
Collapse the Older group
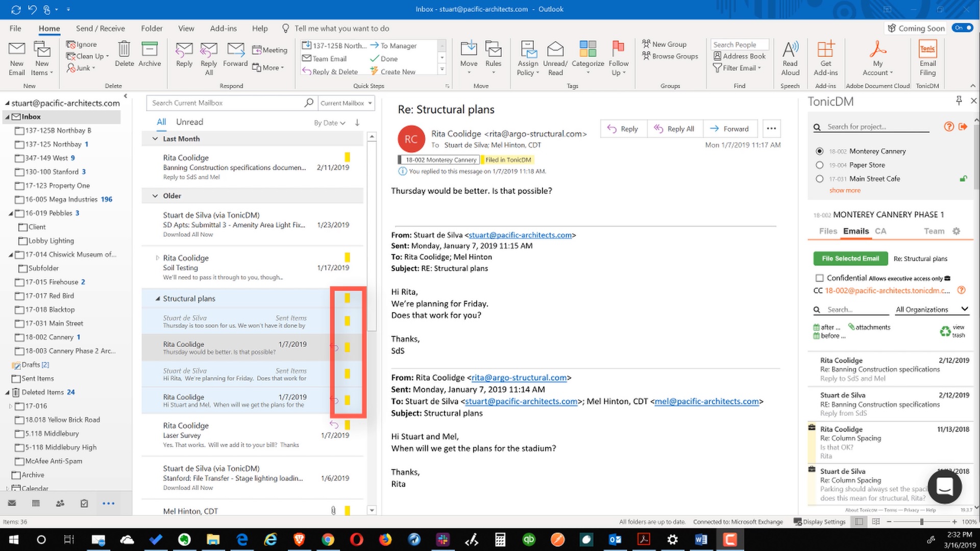pyautogui.click(x=155, y=196)
